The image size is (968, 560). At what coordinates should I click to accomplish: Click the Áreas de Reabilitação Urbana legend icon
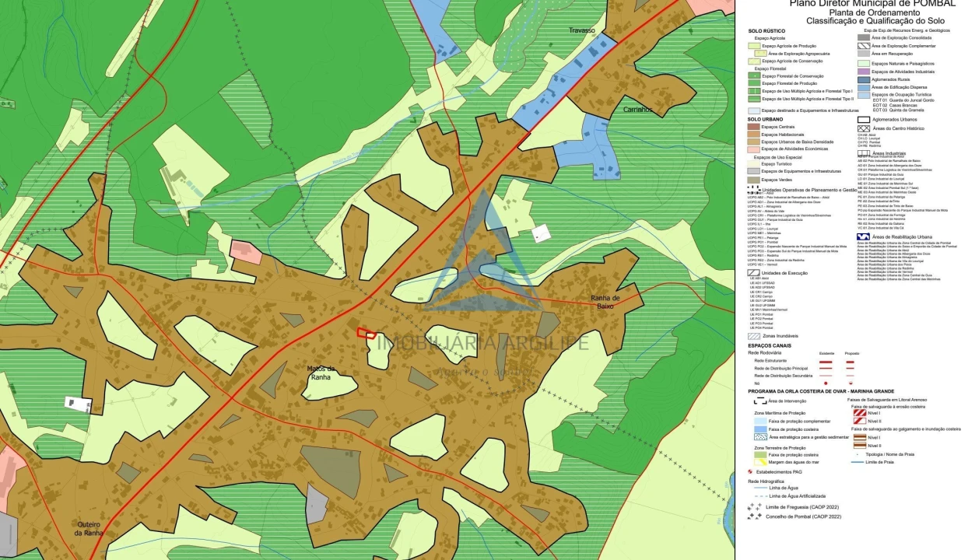(862, 236)
